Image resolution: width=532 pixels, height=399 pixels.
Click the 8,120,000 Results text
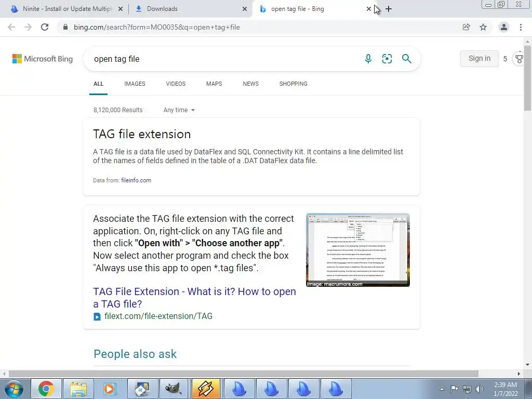[x=118, y=110]
